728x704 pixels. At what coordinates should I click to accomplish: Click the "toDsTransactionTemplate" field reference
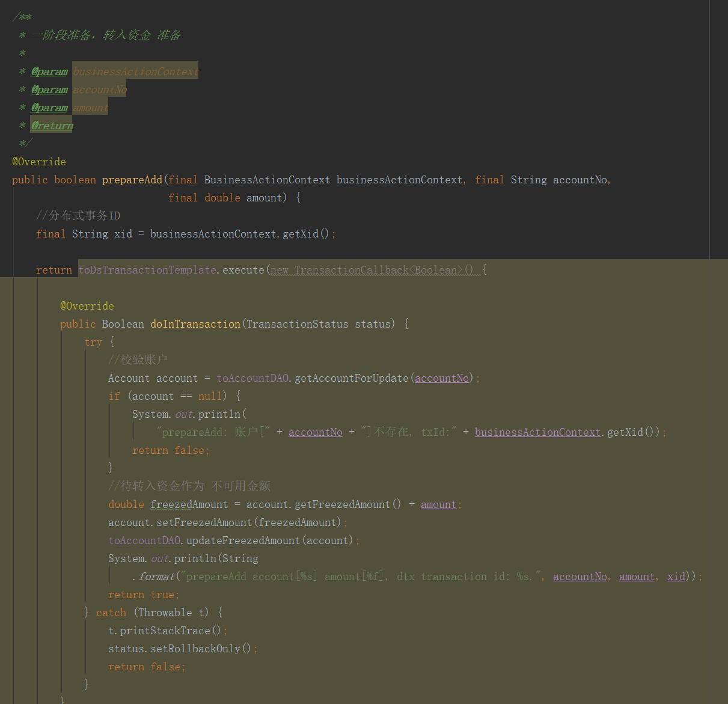pos(147,270)
